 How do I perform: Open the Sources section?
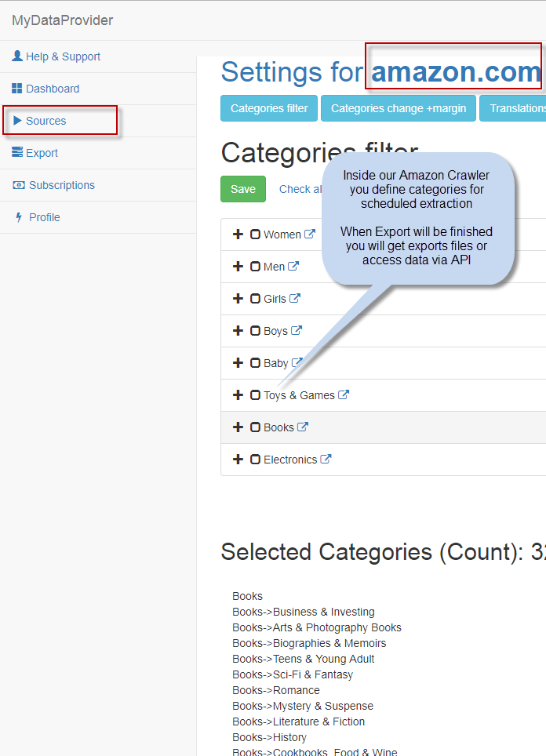(x=98, y=121)
